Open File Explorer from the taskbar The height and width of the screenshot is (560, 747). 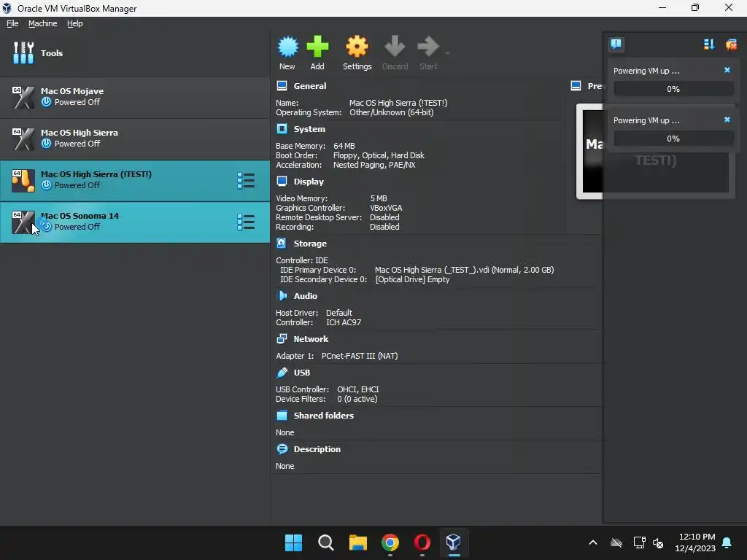pyautogui.click(x=357, y=542)
